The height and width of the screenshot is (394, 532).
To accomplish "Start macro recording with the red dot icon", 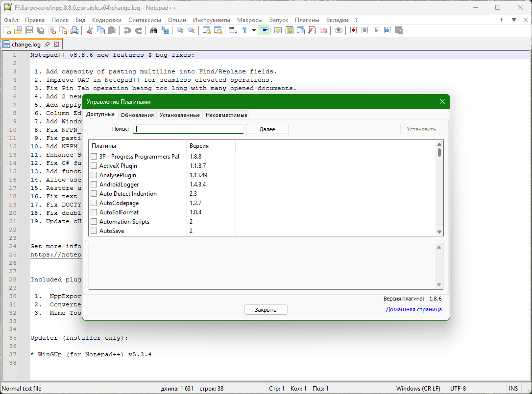I will click(353, 30).
